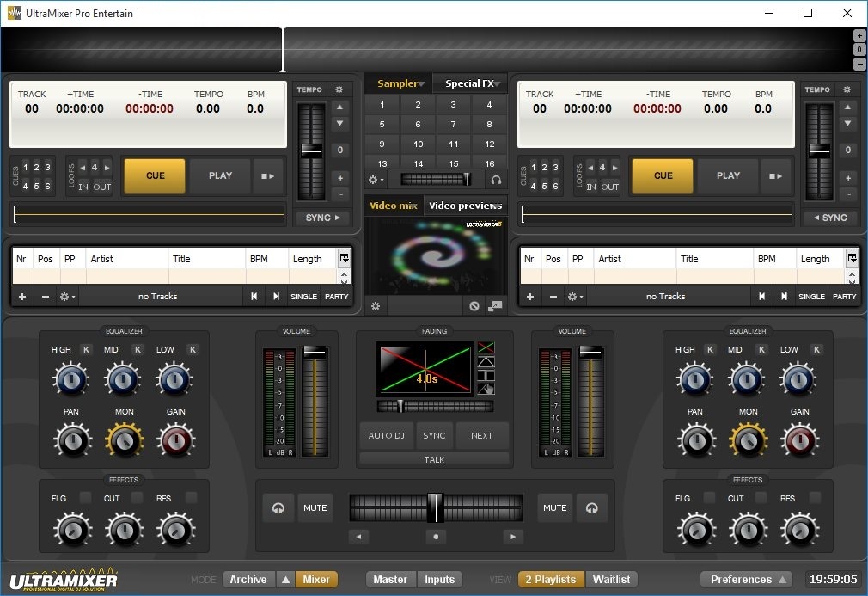Expand left playlist settings gear dropdown
This screenshot has height=596, width=868.
tap(67, 297)
